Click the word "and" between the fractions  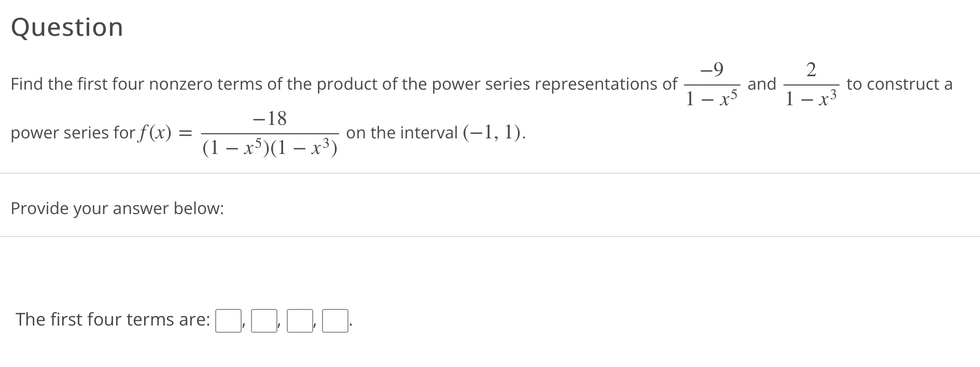(x=762, y=84)
